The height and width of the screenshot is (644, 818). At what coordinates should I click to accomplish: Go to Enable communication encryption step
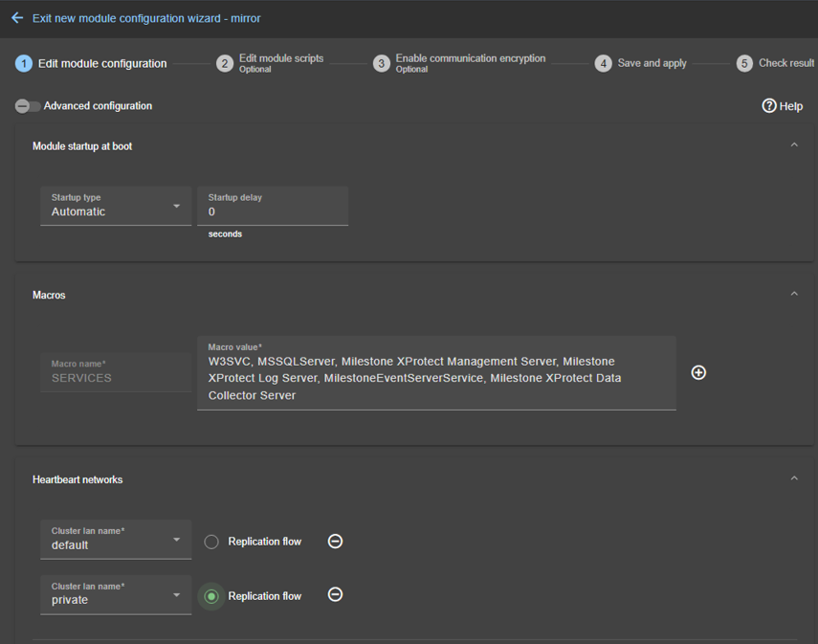click(470, 58)
